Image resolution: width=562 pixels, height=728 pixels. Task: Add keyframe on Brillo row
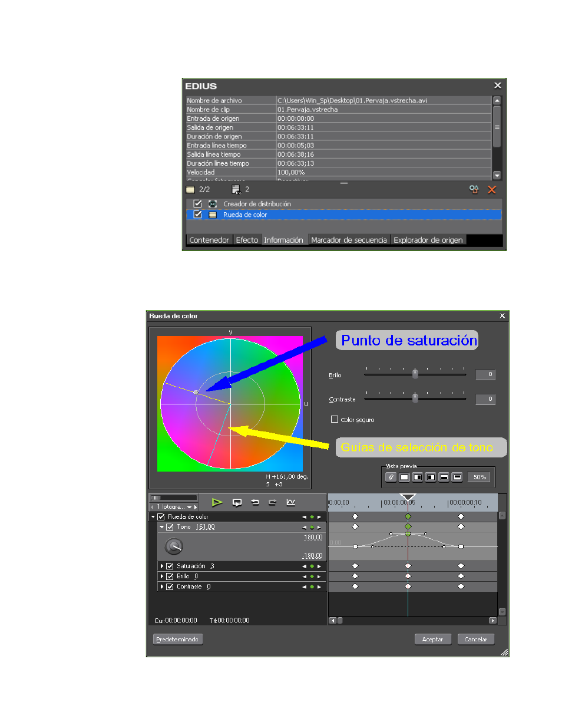point(312,577)
